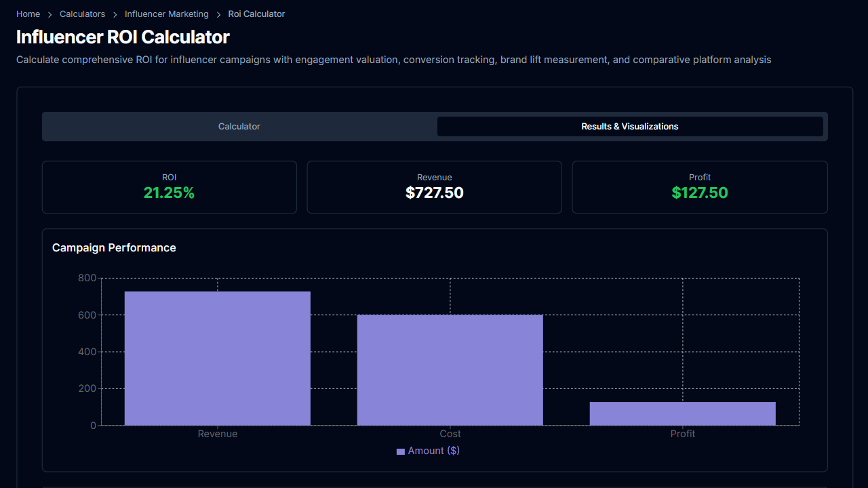Switch to the Calculator tab
868x488 pixels.
point(239,126)
